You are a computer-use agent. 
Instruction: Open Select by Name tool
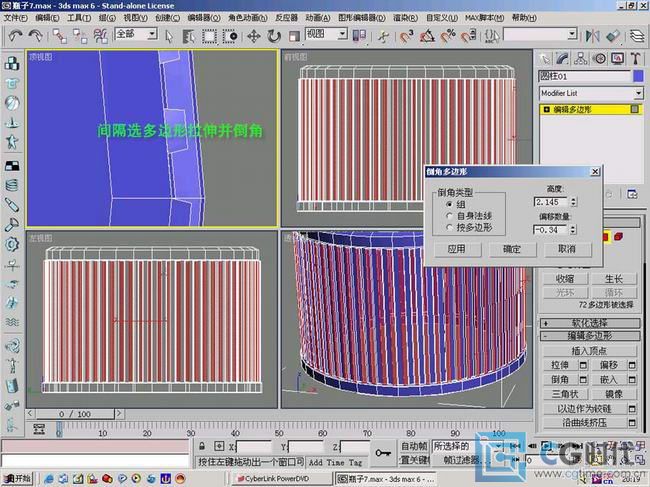coord(189,36)
